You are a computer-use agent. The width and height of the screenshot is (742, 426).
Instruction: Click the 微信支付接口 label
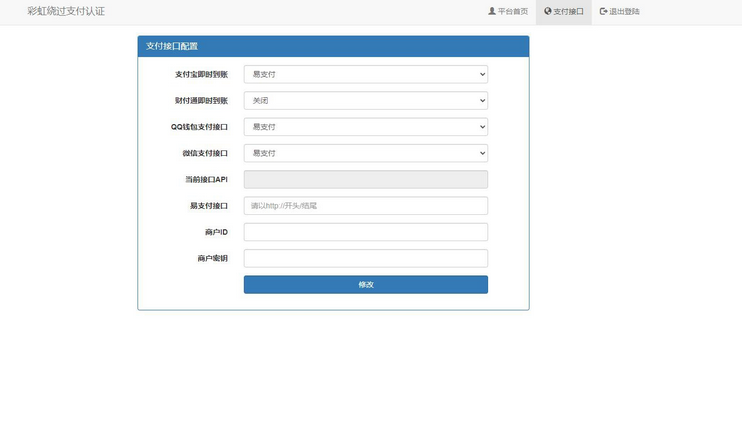[205, 153]
